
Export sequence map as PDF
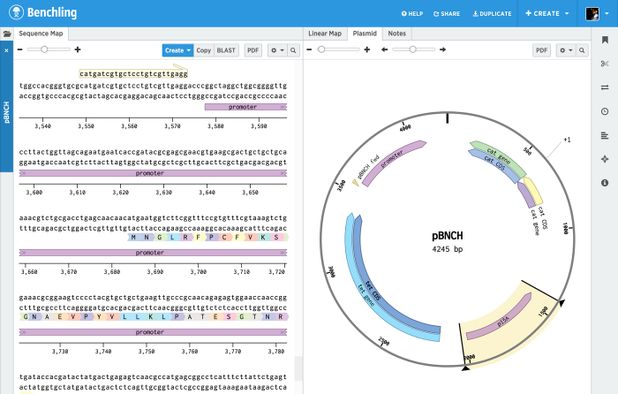253,50
